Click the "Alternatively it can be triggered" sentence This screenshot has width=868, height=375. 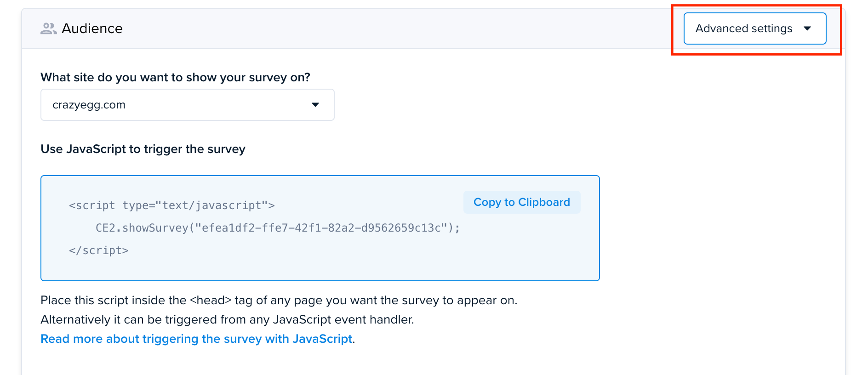(227, 319)
